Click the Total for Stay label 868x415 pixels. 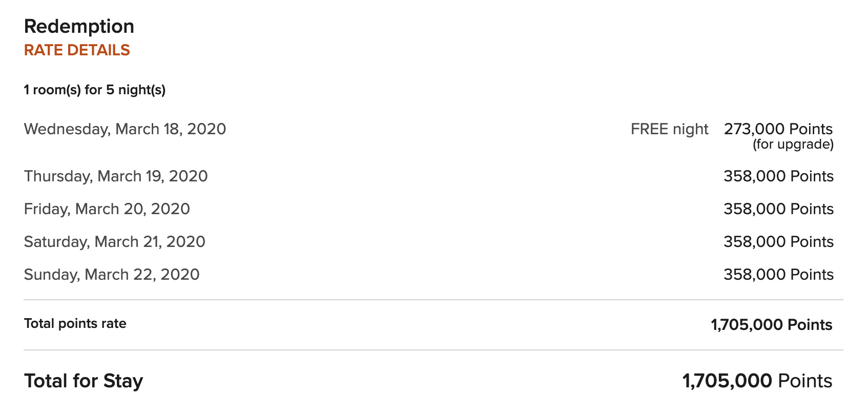[x=84, y=381]
